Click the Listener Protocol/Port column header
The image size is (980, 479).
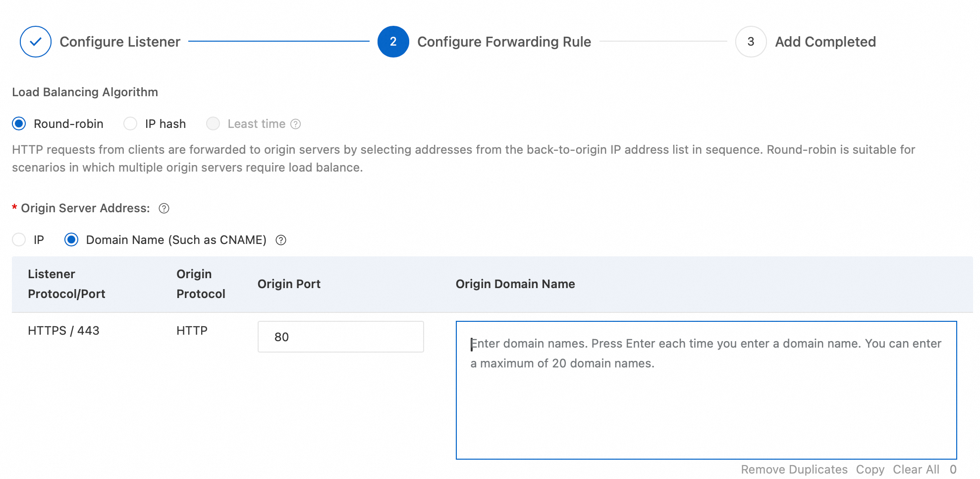[x=66, y=284]
